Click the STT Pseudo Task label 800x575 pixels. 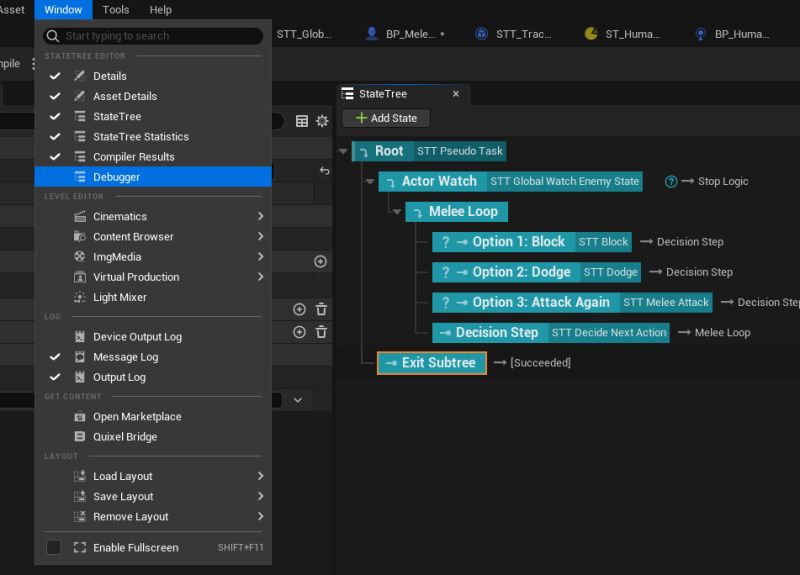pyautogui.click(x=460, y=151)
